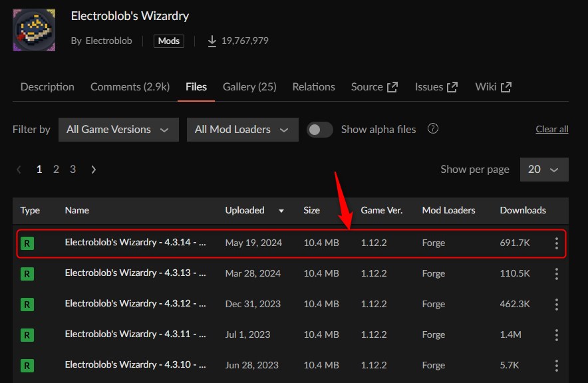Image resolution: width=588 pixels, height=383 pixels.
Task: Click the release badge for version 4.3.13
Action: [x=27, y=274]
